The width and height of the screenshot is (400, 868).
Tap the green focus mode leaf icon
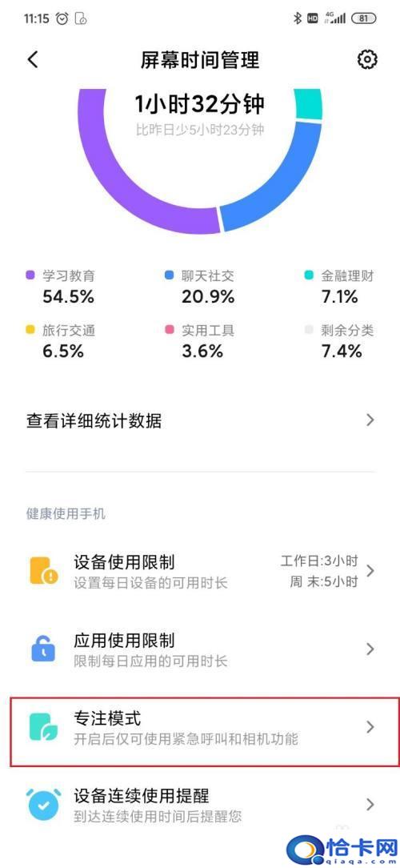tap(43, 727)
